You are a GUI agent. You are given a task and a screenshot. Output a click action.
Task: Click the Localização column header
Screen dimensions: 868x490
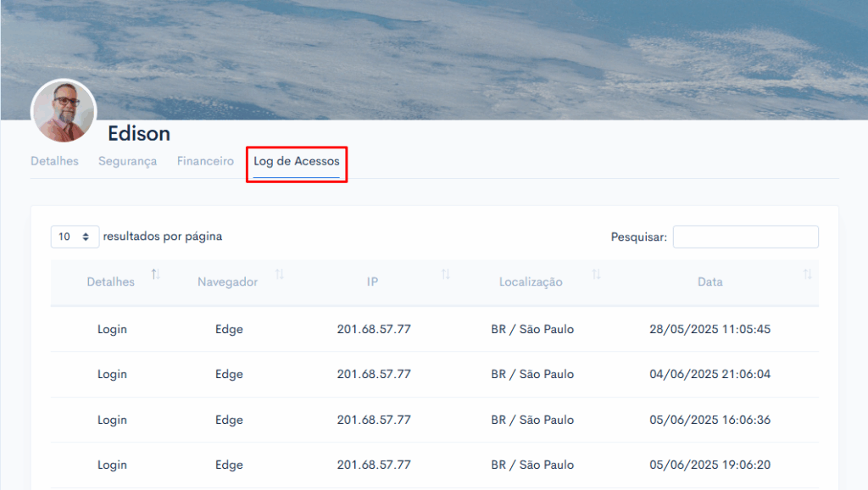pyautogui.click(x=531, y=281)
